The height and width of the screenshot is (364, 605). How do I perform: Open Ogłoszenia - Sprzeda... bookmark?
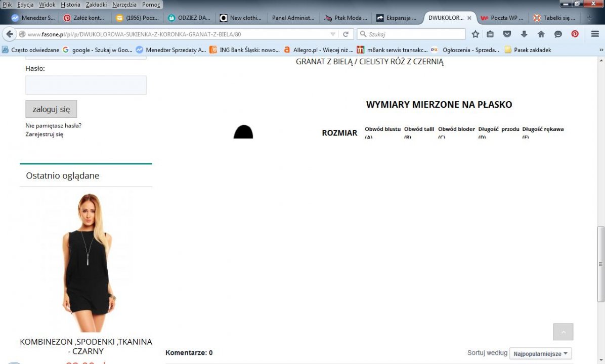[x=465, y=50]
